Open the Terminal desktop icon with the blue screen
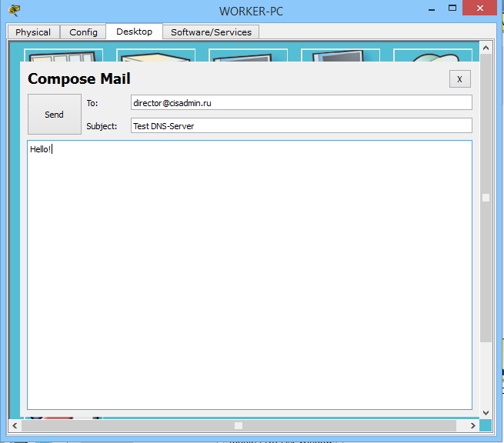The height and width of the screenshot is (443, 504). tap(248, 55)
